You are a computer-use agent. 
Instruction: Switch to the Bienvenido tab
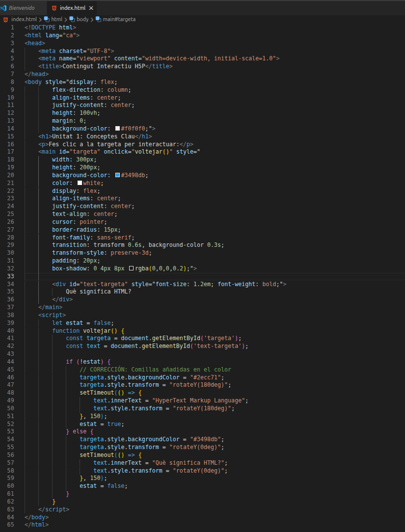(x=22, y=8)
